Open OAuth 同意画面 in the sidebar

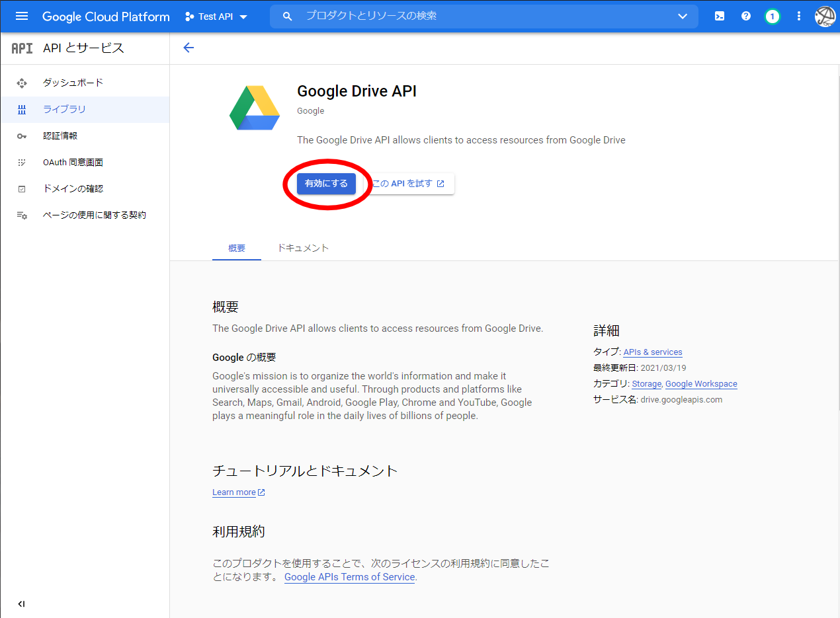(85, 162)
